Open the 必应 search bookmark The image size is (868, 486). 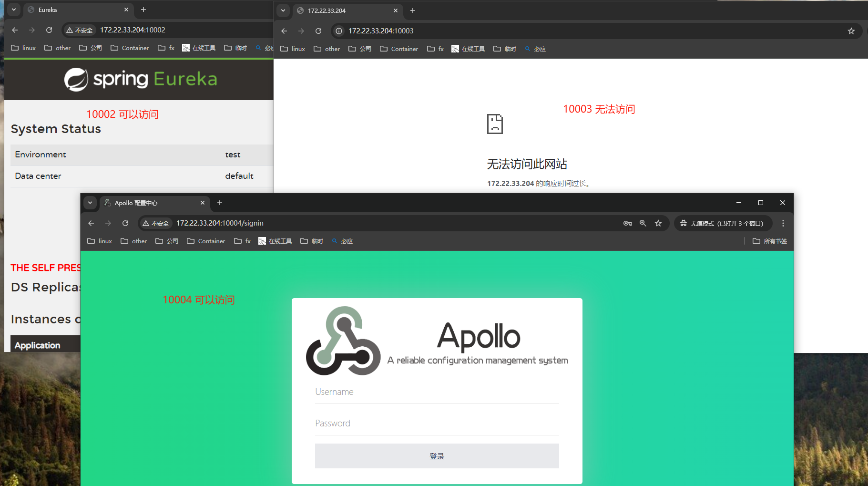click(x=347, y=241)
